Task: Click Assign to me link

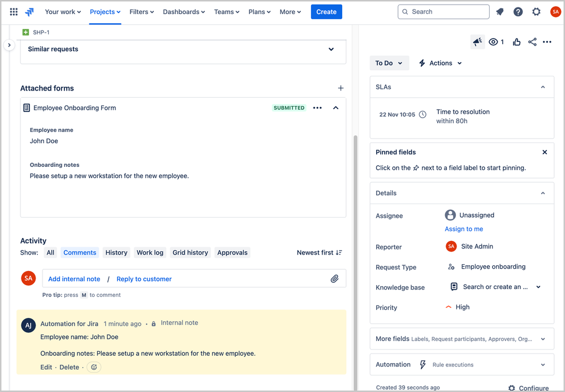Action: [464, 229]
